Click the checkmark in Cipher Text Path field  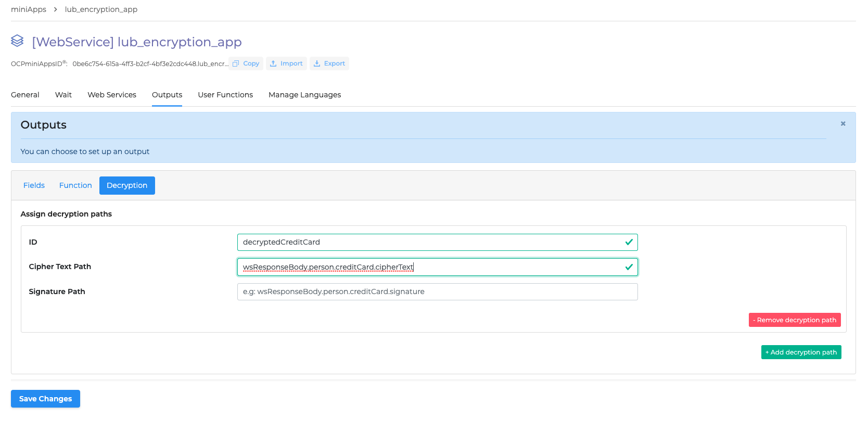click(x=629, y=267)
